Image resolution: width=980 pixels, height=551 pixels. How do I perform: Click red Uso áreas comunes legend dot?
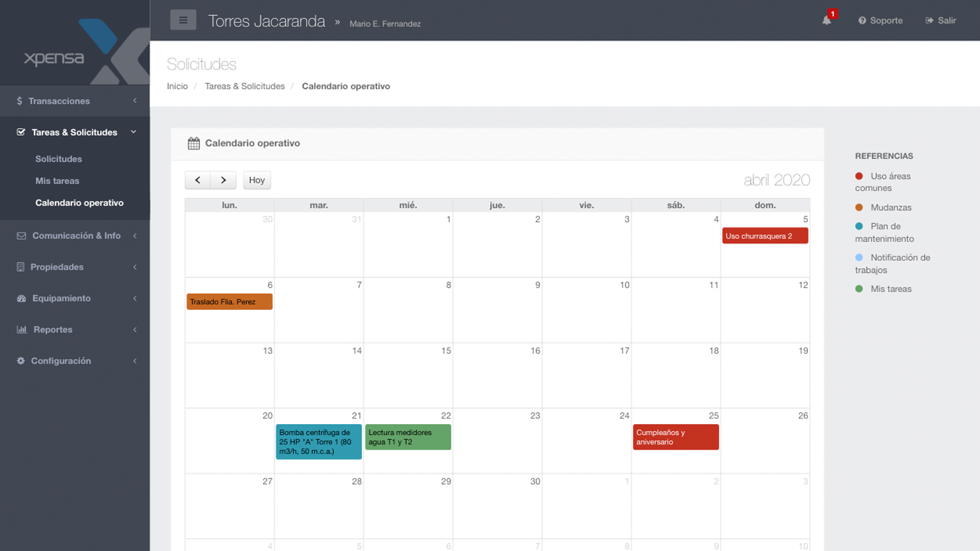(x=859, y=176)
